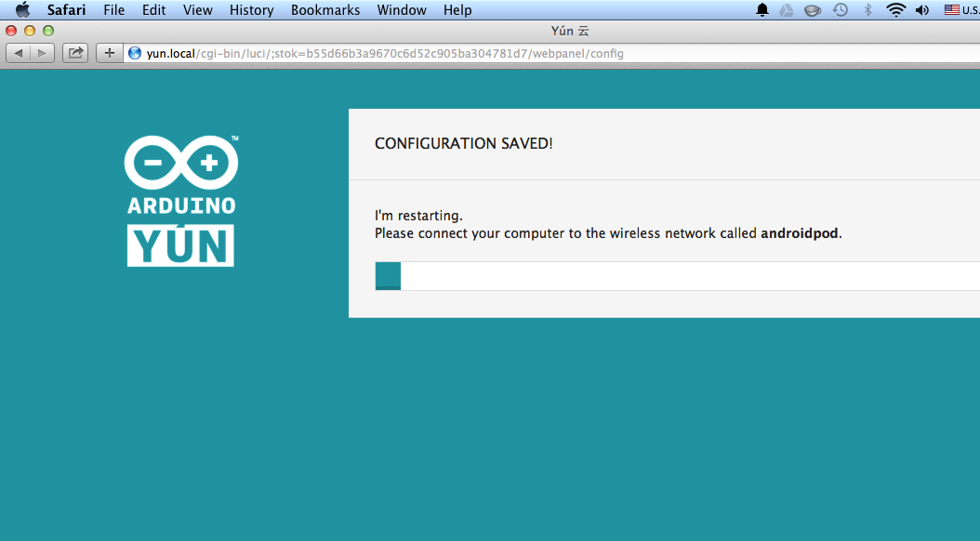Open the volume control in menu bar
The image size is (980, 541).
(x=921, y=10)
